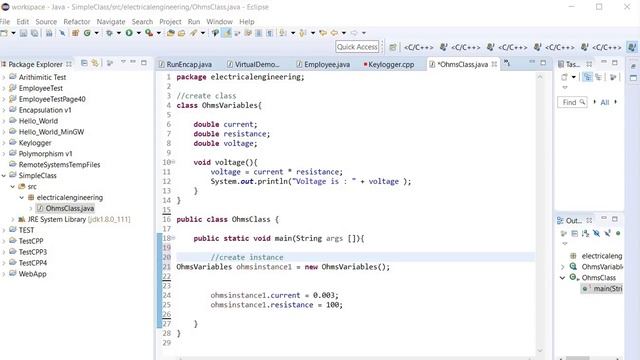The image size is (640, 360).
Task: Click the Debug bug icon in toolbar
Action: coord(109,33)
